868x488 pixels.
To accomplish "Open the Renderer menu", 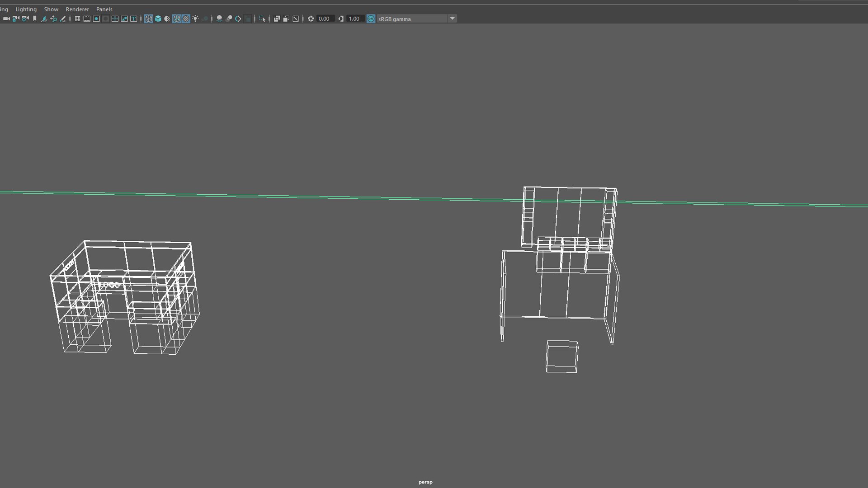I will pos(77,9).
